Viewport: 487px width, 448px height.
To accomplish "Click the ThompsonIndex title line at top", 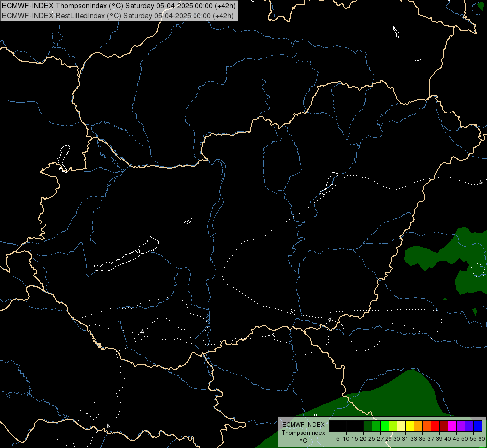I will click(x=119, y=6).
